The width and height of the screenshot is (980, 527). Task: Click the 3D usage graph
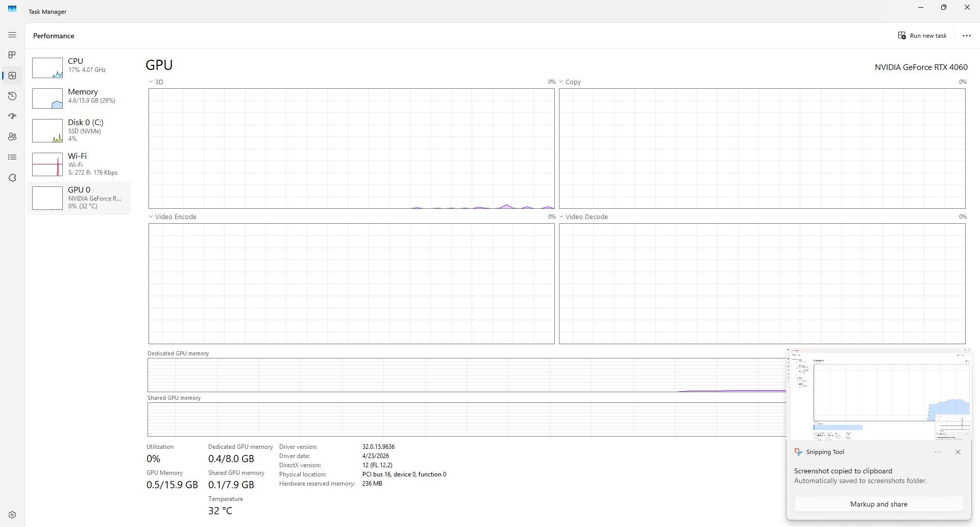[352, 149]
